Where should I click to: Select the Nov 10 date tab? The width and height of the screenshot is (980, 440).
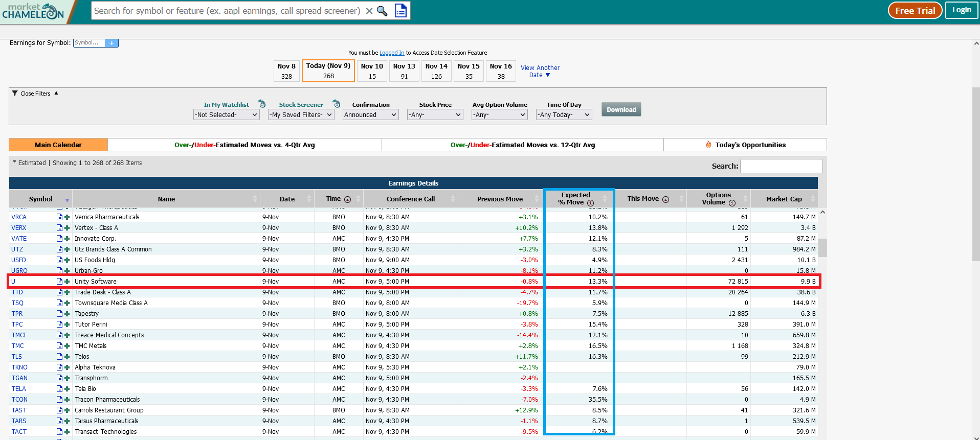pos(372,71)
